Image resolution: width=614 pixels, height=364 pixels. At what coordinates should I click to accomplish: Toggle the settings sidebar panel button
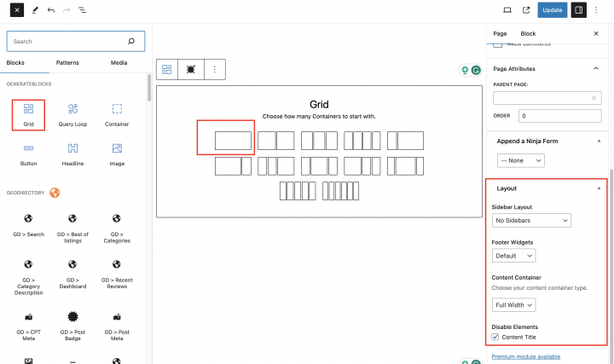[579, 10]
